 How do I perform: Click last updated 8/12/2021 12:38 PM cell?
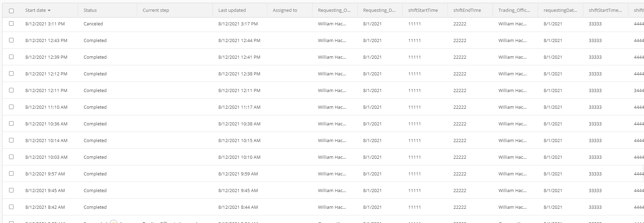pyautogui.click(x=239, y=74)
